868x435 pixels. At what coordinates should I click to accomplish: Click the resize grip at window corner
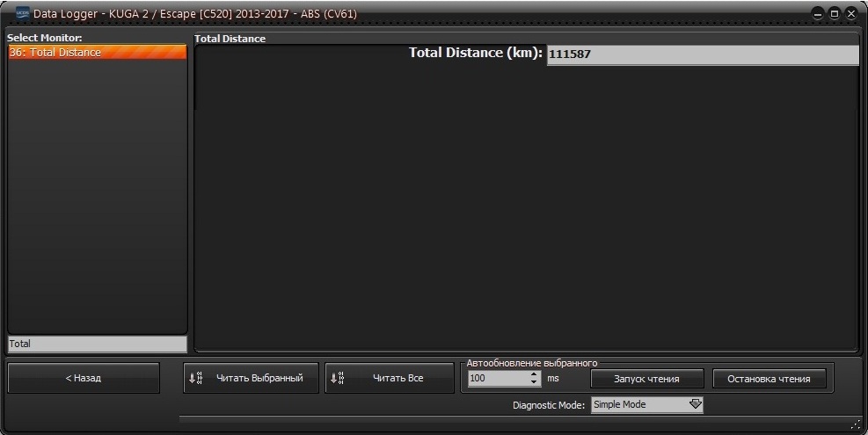point(856,424)
